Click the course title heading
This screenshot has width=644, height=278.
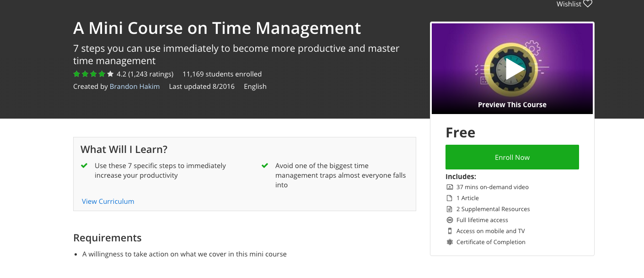(x=217, y=28)
